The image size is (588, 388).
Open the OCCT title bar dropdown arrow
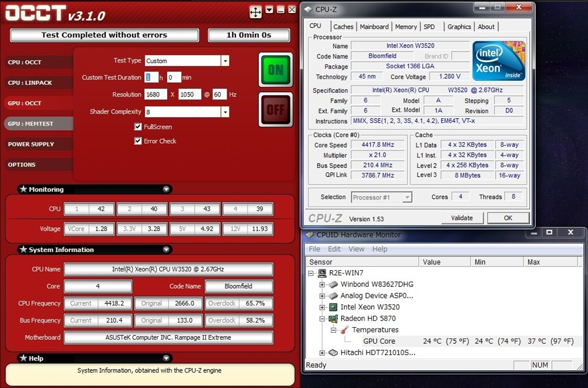269,10
